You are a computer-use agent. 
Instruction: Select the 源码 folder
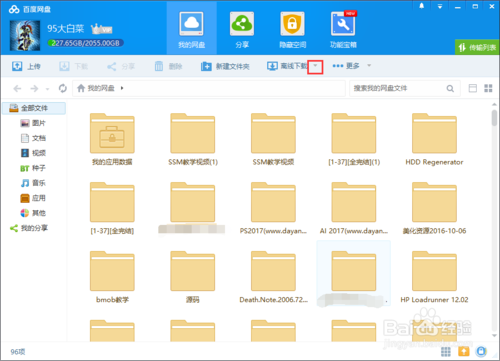pos(193,277)
